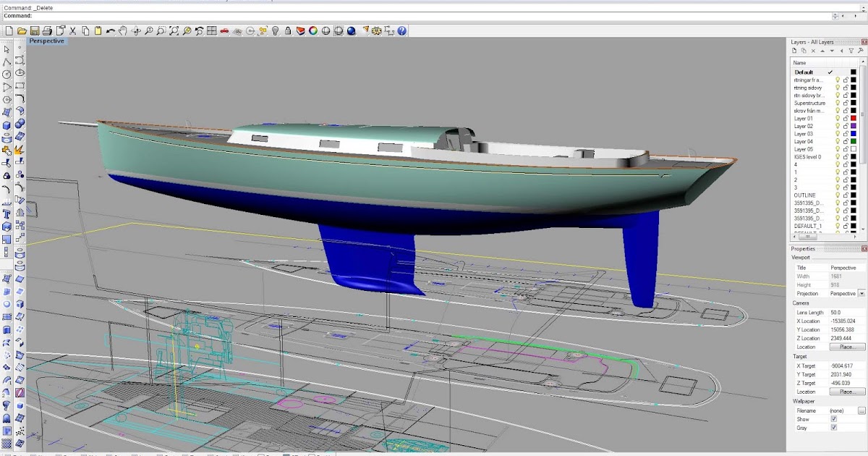Toggle the wallpaper Show checkbox
Screen dimensions: 868x456
click(834, 419)
